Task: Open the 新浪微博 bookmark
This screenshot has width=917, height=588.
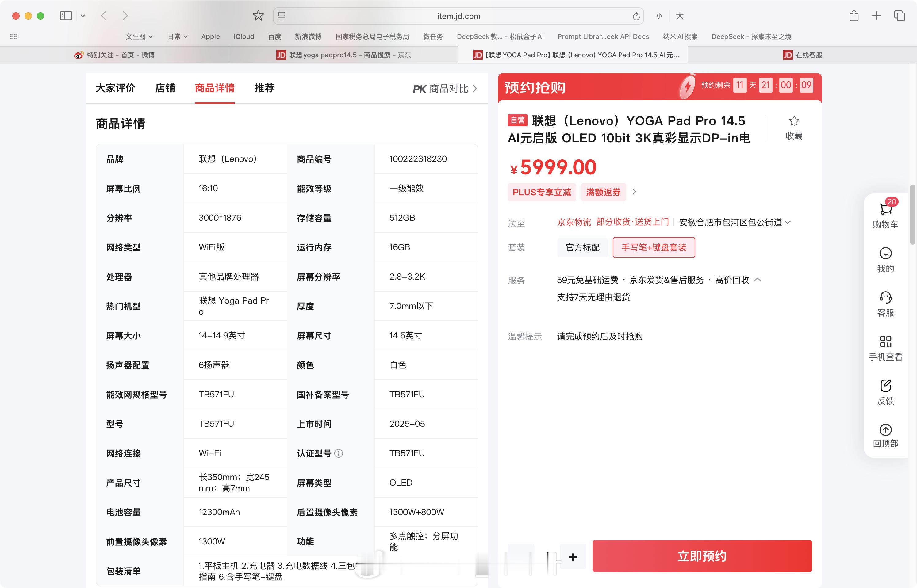Action: click(x=308, y=37)
